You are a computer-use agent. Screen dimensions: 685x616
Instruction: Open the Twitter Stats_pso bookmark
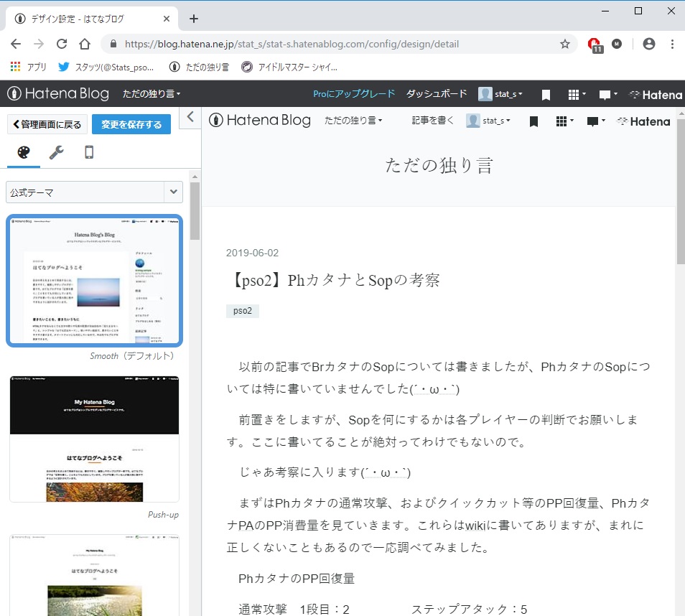pos(106,67)
